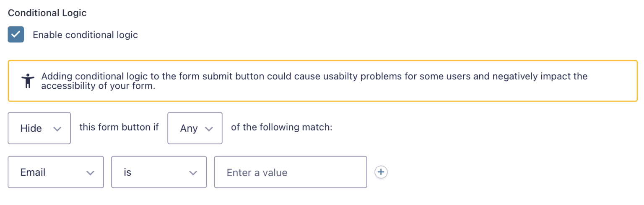Select the word "Hide" in the first dropdown
The image size is (644, 205).
(31, 128)
